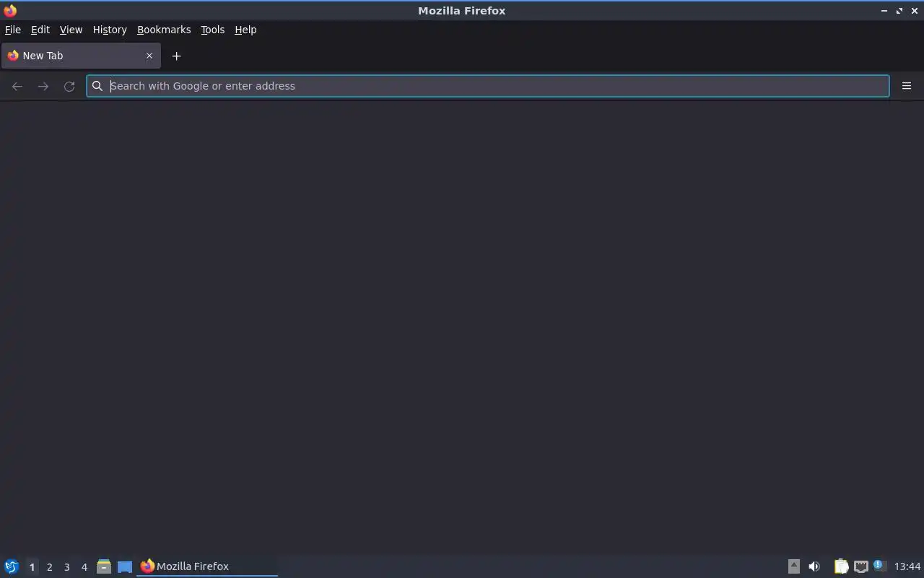Switch to workspace 4
The height and width of the screenshot is (578, 924).
[x=84, y=567]
